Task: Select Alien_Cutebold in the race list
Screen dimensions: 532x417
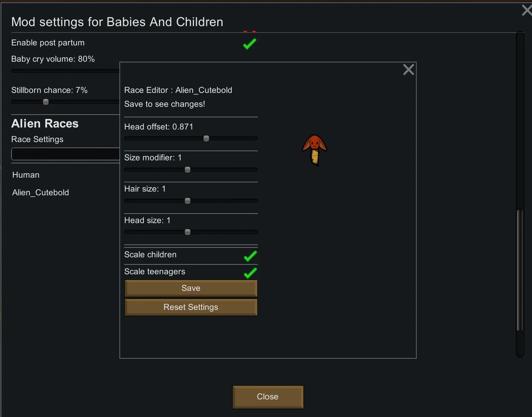Action: [x=41, y=193]
